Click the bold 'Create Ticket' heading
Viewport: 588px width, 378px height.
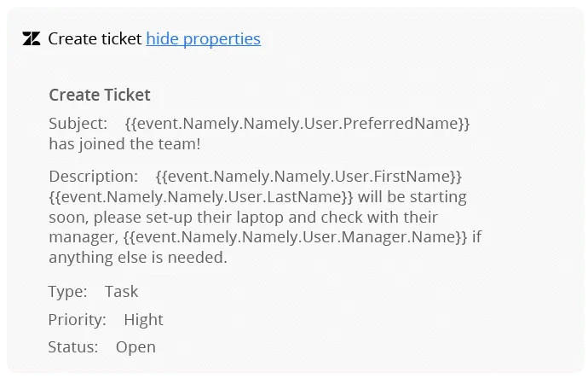point(100,95)
